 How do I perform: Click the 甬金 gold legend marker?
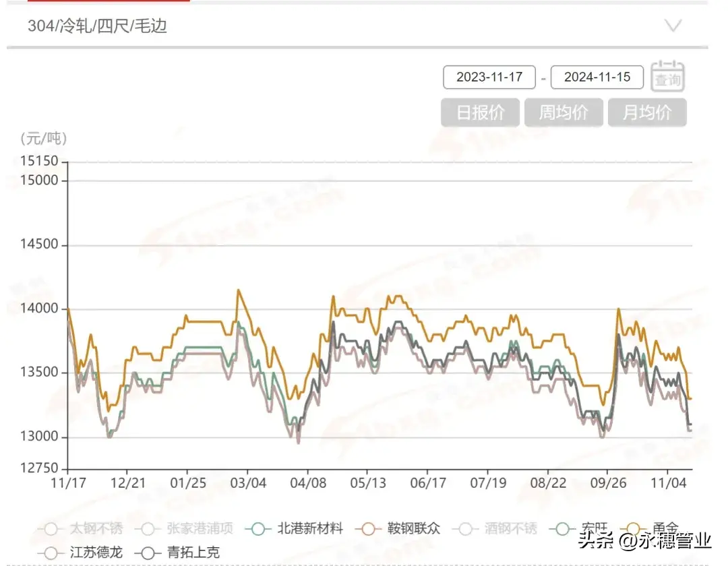(x=634, y=528)
